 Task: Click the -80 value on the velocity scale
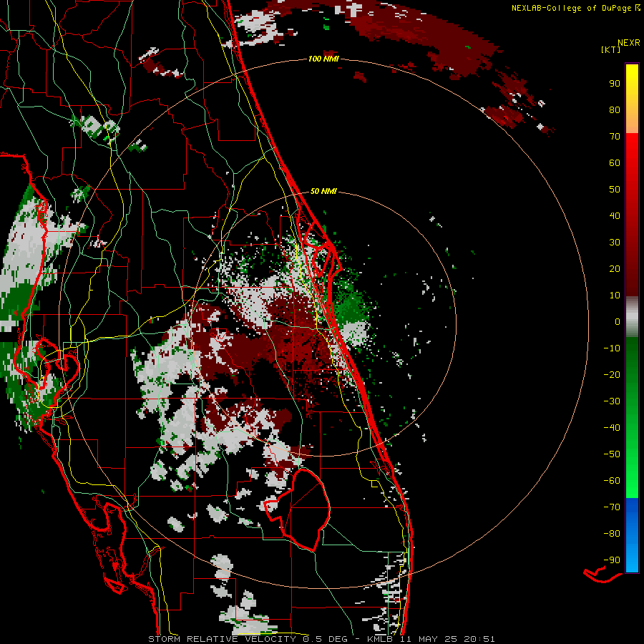(x=612, y=534)
